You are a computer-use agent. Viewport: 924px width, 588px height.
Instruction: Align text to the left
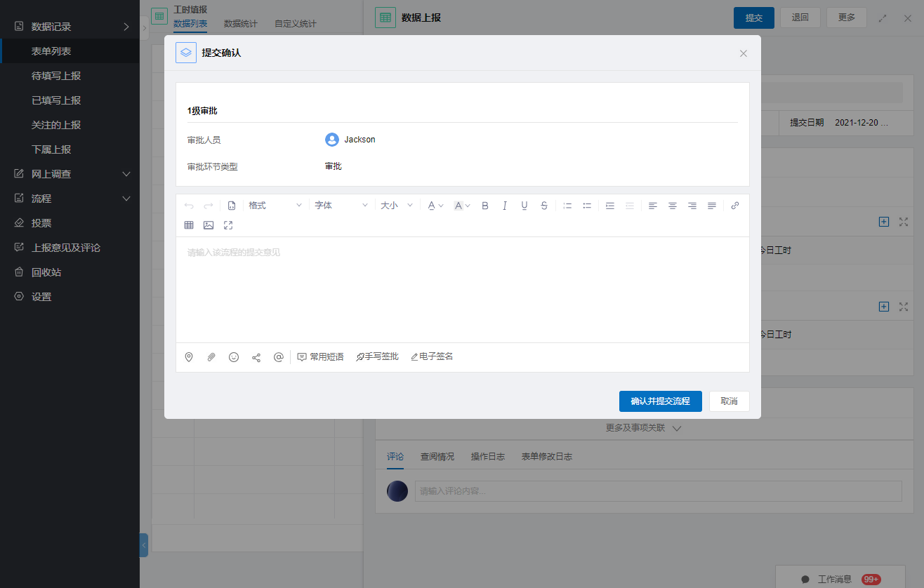coord(653,206)
